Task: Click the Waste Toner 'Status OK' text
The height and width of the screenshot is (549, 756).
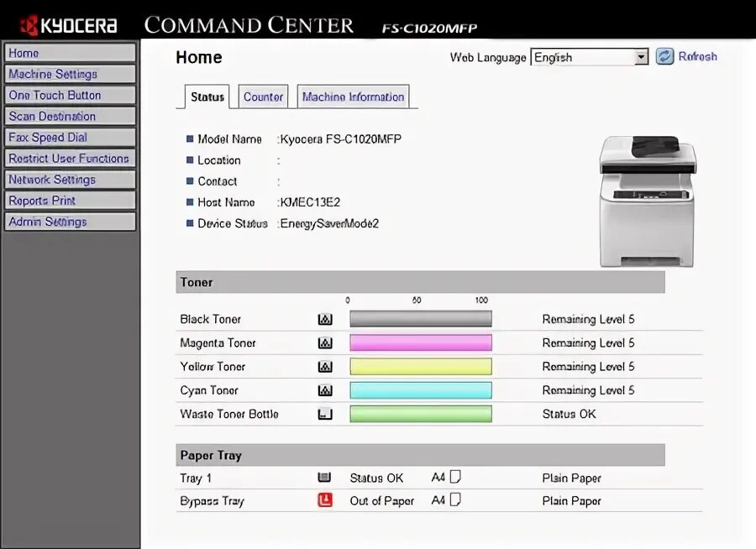Action: point(569,414)
